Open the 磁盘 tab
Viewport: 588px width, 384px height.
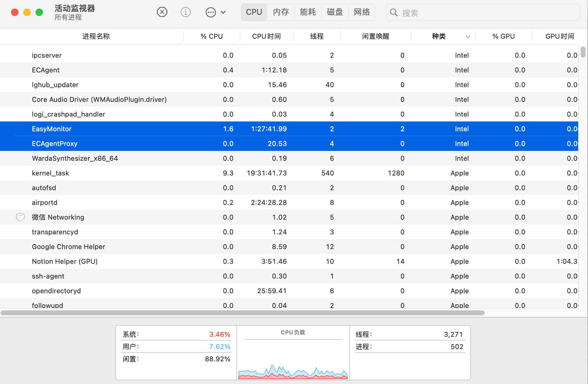335,12
